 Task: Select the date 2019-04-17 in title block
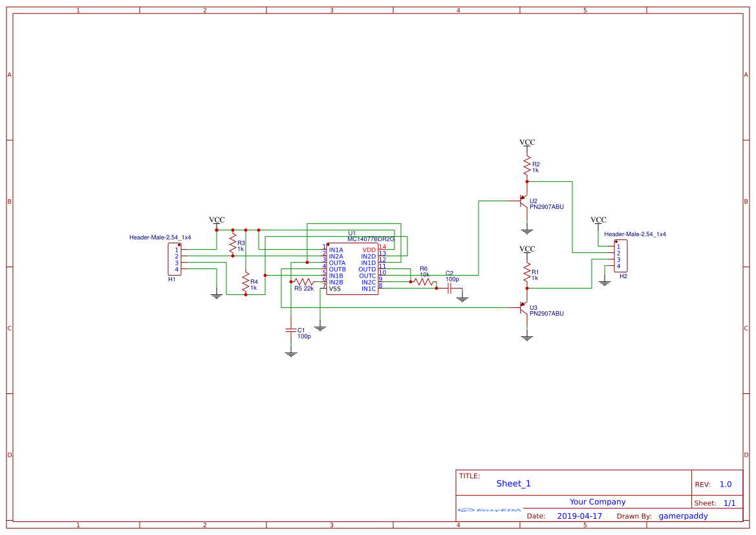579,516
